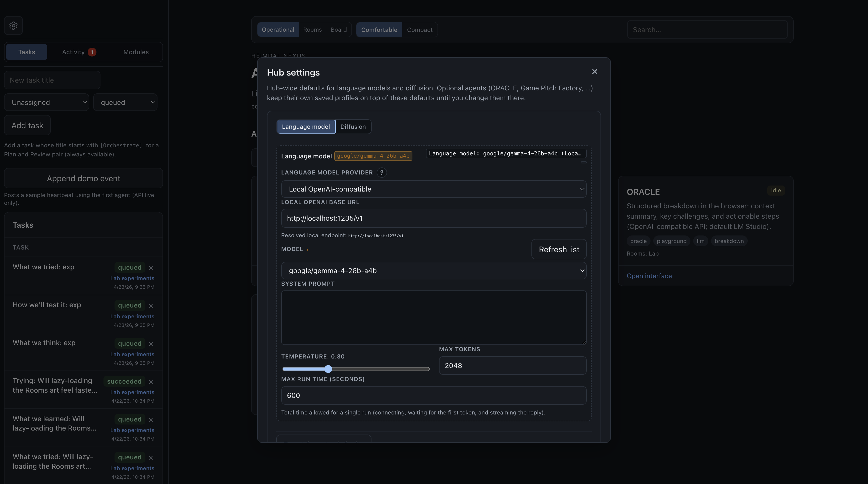Select task 'How we'll test it: exp'
Viewport: 868px width, 484px height.
tap(47, 305)
